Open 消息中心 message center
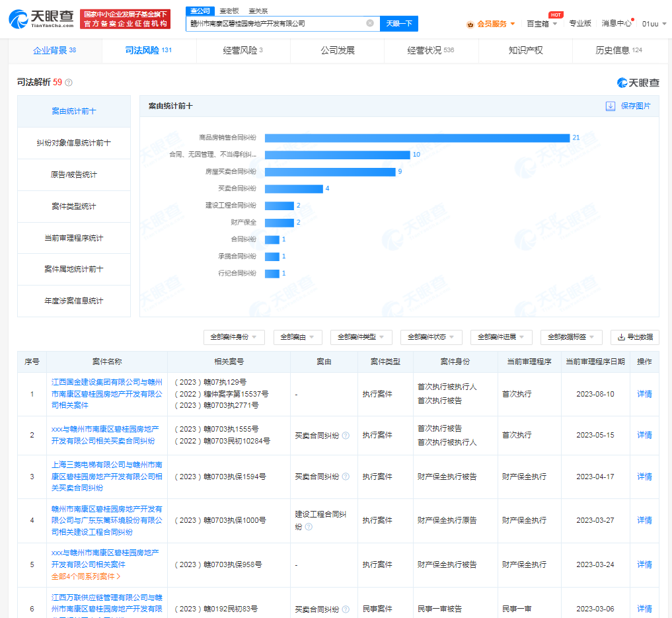The height and width of the screenshot is (618, 672). [615, 22]
